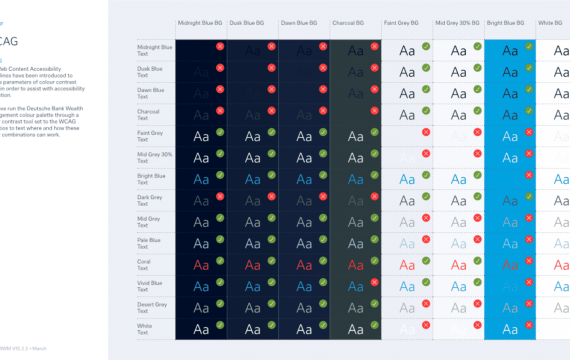Click red cross for Dark Grey text on Dusk Blue BG

(272, 196)
